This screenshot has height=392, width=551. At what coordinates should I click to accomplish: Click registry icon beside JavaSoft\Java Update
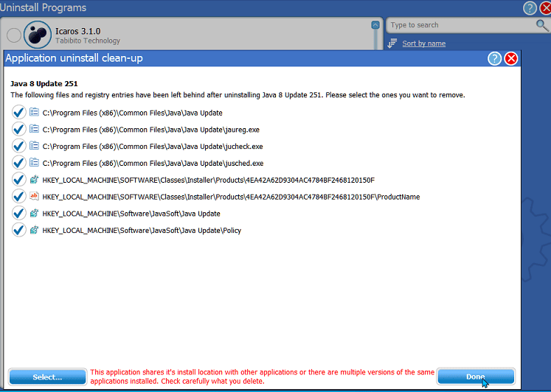pyautogui.click(x=34, y=213)
